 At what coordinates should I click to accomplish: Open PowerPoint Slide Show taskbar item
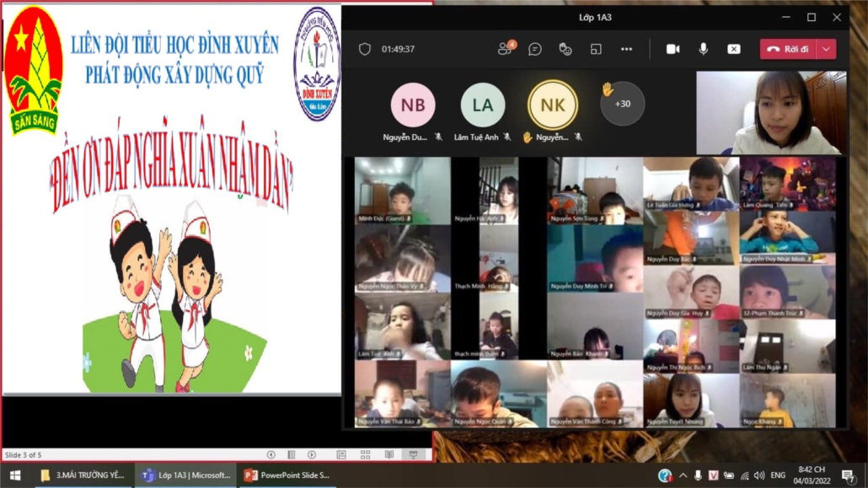(x=287, y=475)
